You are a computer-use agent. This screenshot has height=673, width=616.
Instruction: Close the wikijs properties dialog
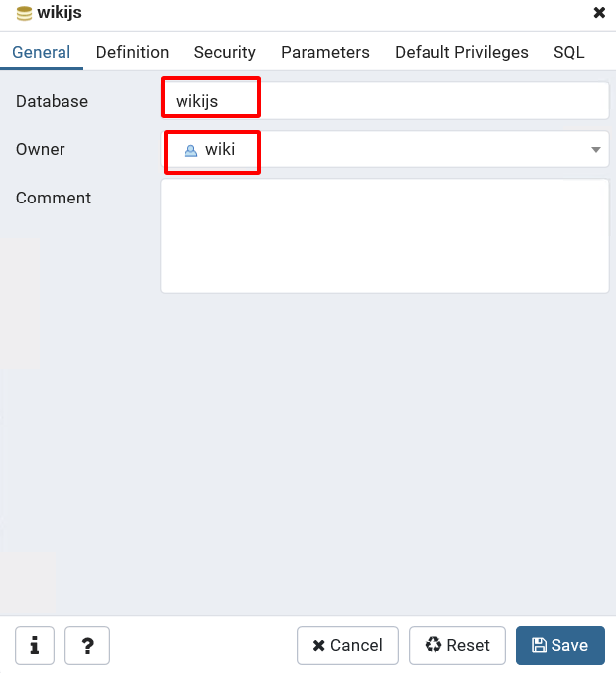tap(599, 13)
